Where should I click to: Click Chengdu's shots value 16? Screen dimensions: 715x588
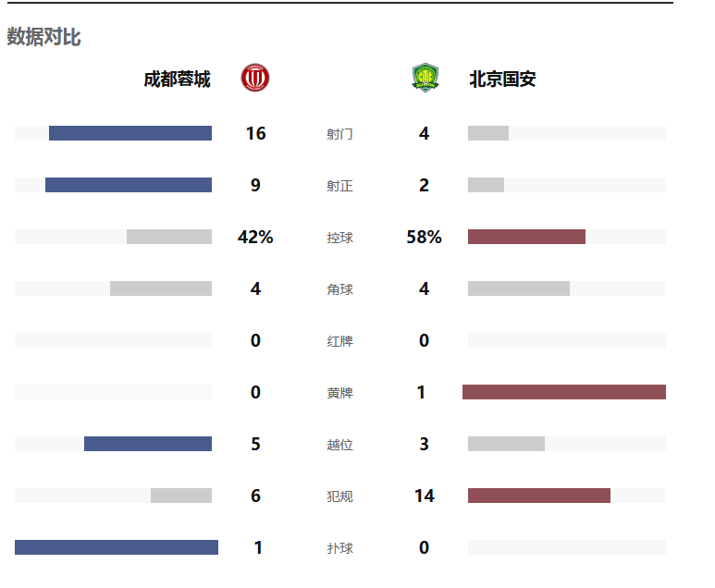coord(255,133)
